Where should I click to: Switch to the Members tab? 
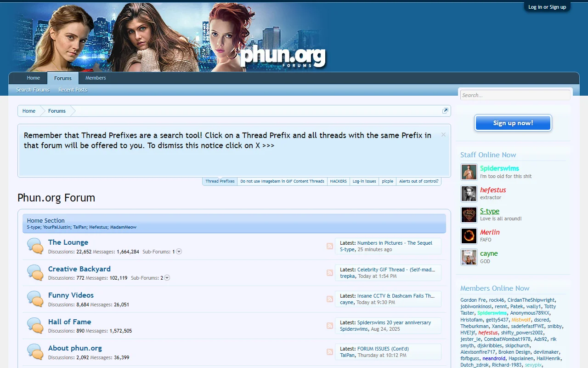pos(95,78)
